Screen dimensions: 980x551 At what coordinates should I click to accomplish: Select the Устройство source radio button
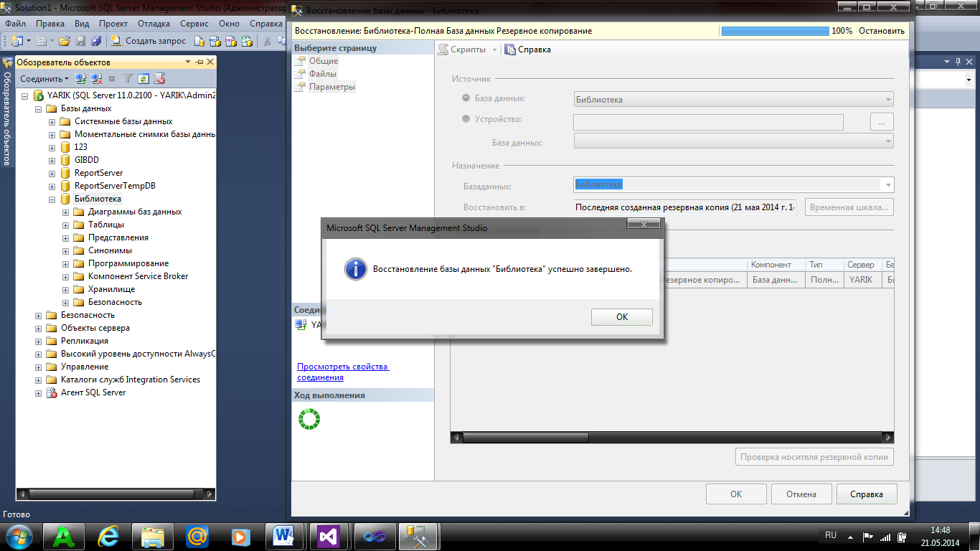point(466,119)
